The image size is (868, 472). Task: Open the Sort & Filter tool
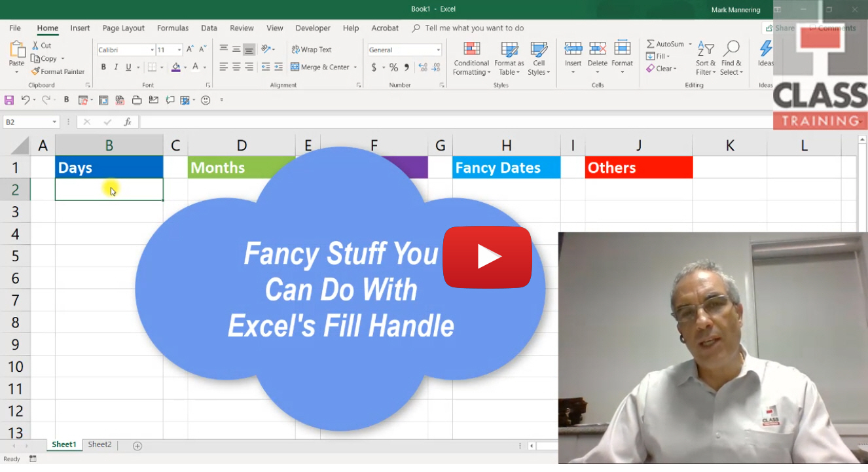click(x=706, y=59)
